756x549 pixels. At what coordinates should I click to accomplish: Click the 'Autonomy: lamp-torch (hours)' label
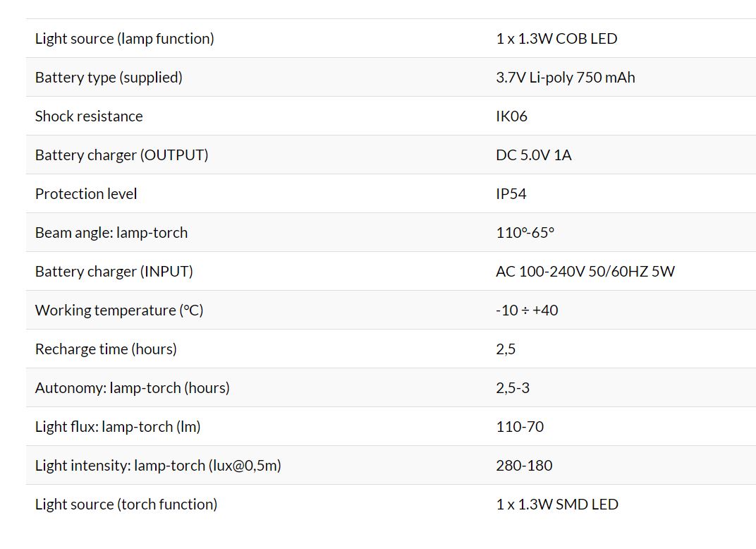132,388
